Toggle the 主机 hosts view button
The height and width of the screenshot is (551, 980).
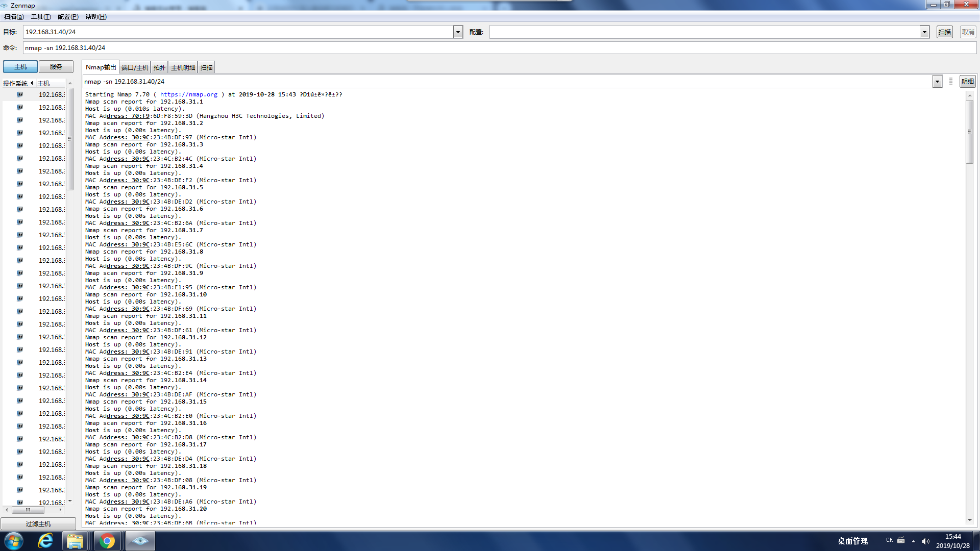[20, 67]
